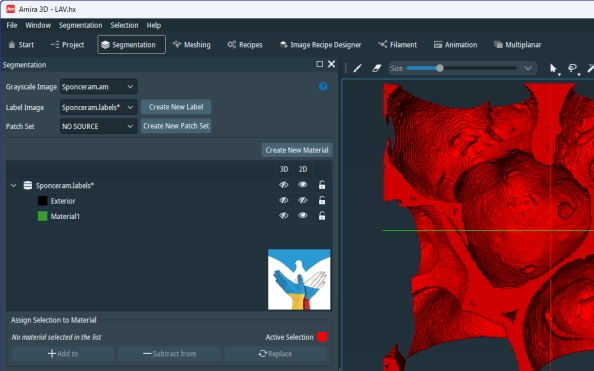Open the Label Image dropdown
The width and height of the screenshot is (594, 371).
pos(98,107)
